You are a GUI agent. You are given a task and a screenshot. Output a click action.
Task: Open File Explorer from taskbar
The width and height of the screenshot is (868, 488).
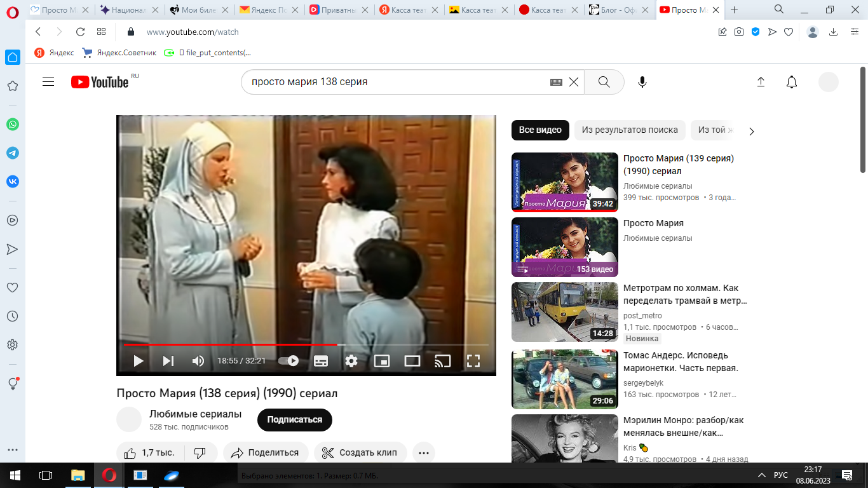[78, 475]
